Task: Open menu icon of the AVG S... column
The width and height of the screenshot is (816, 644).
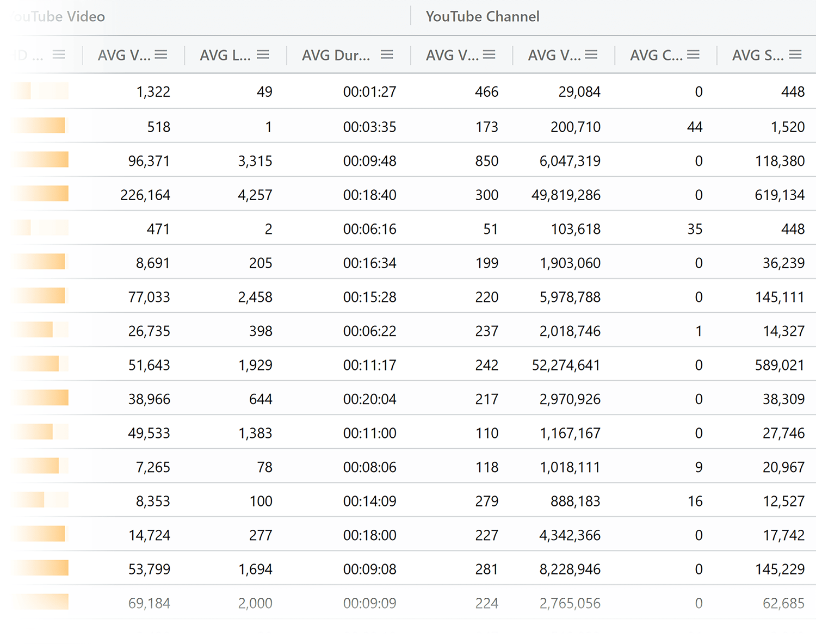Action: 795,54
